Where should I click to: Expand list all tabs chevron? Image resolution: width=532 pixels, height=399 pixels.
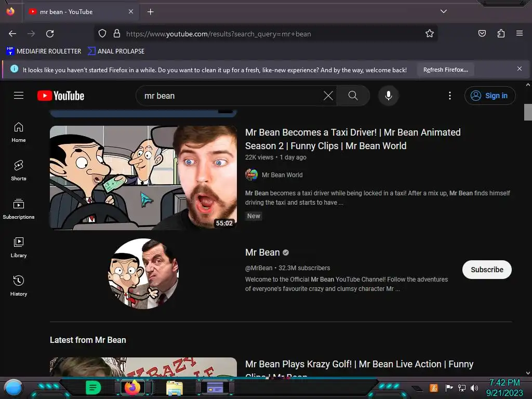pos(444,11)
